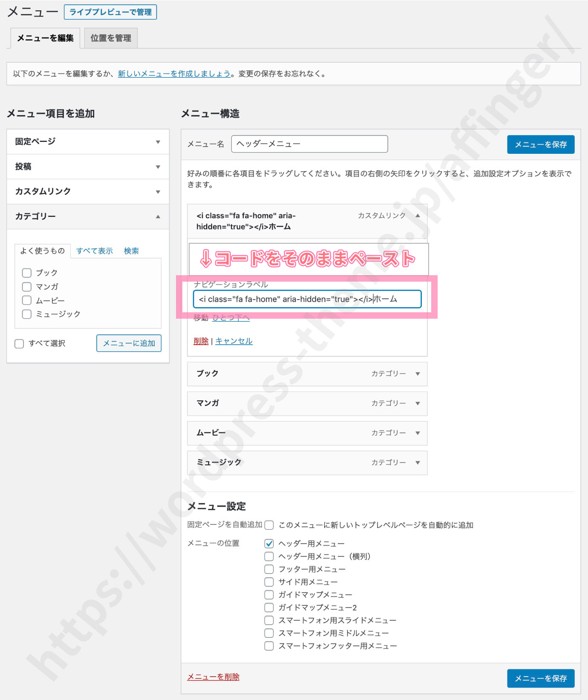Viewport: 588px width, 700px height.
Task: Check スマートフォン用スライドメニュー location
Action: tap(269, 620)
